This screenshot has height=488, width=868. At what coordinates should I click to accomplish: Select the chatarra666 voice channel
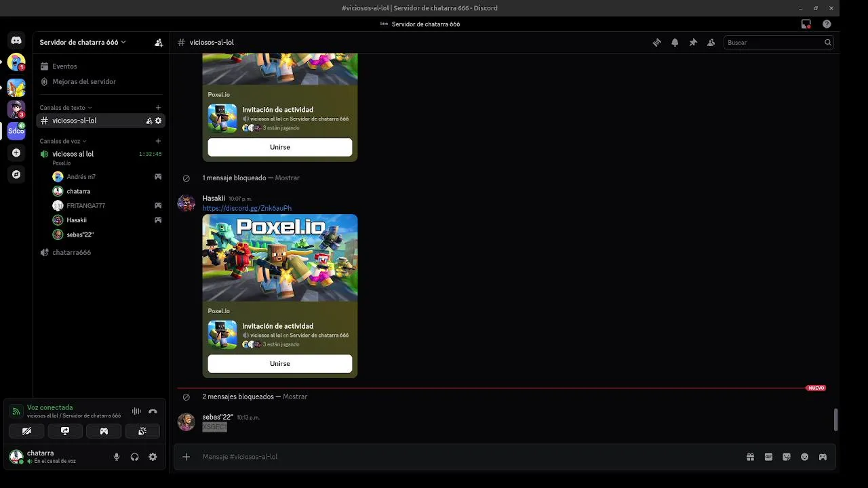(100, 252)
